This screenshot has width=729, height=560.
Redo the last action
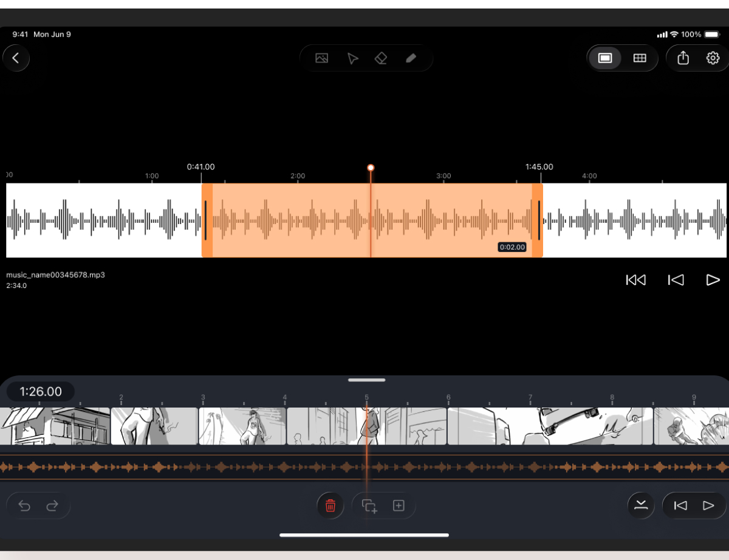pyautogui.click(x=53, y=505)
